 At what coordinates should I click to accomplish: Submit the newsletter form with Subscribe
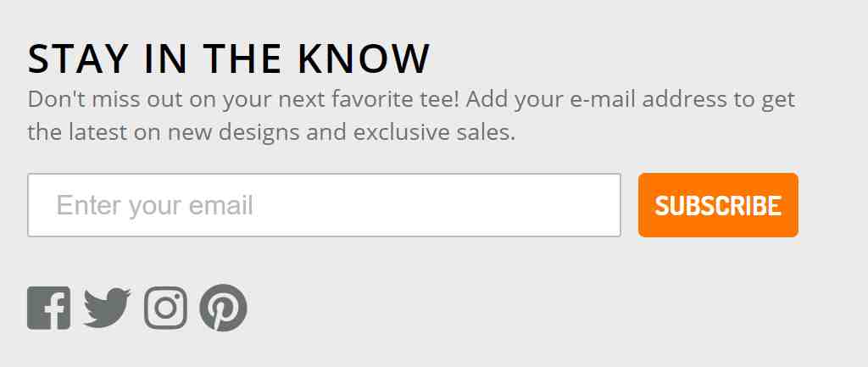coord(718,205)
